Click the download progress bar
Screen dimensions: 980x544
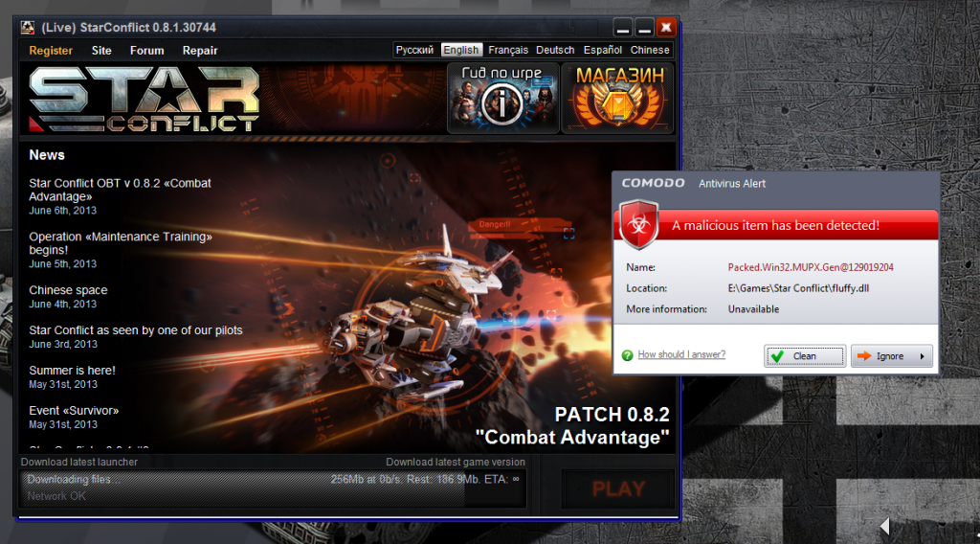273,488
